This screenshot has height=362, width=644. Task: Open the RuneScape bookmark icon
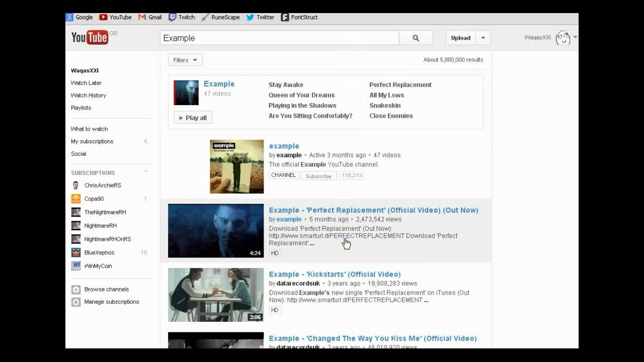click(x=205, y=17)
